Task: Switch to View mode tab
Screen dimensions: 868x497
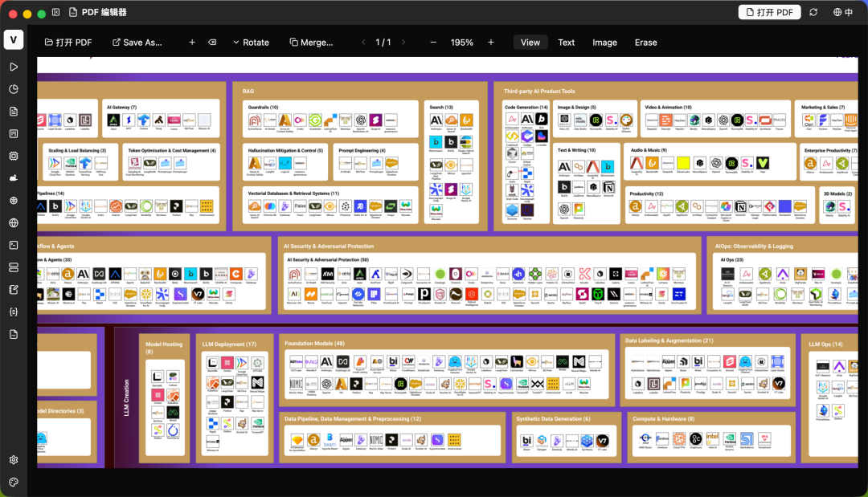Action: pos(530,42)
